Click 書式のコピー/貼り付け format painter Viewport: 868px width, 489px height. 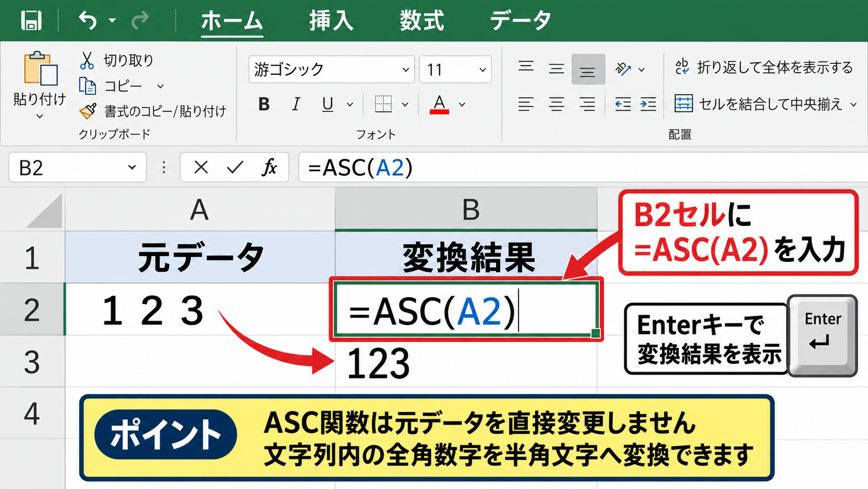(x=153, y=111)
